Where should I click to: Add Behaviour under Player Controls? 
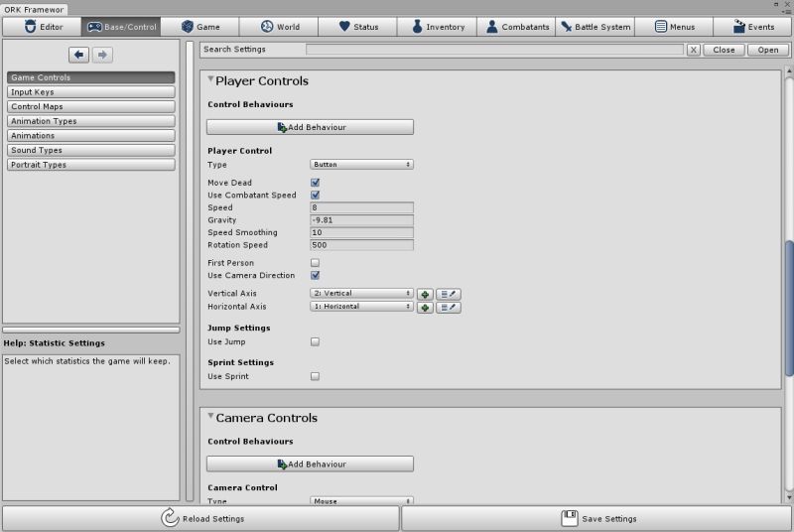tap(310, 127)
